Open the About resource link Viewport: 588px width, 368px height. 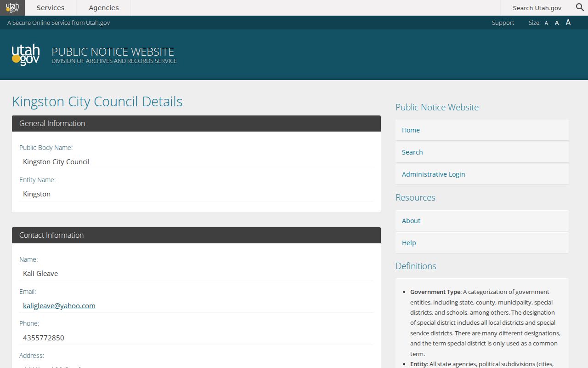[x=482, y=221]
